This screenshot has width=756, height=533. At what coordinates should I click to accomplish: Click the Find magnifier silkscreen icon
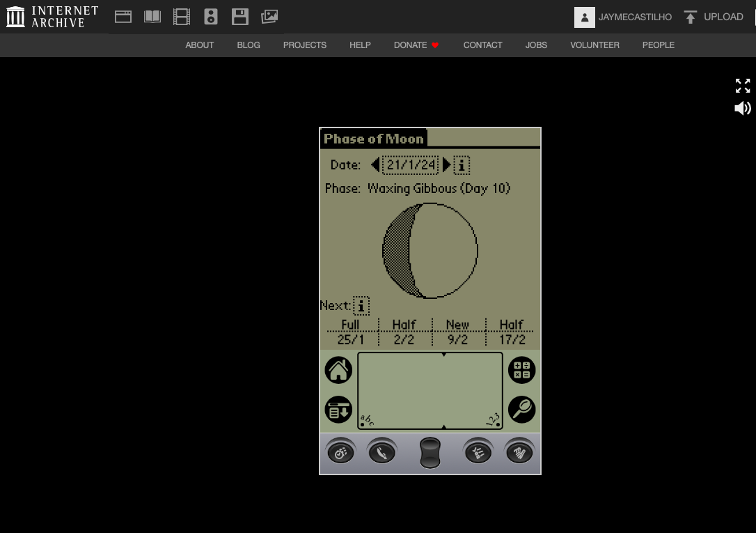click(x=521, y=410)
